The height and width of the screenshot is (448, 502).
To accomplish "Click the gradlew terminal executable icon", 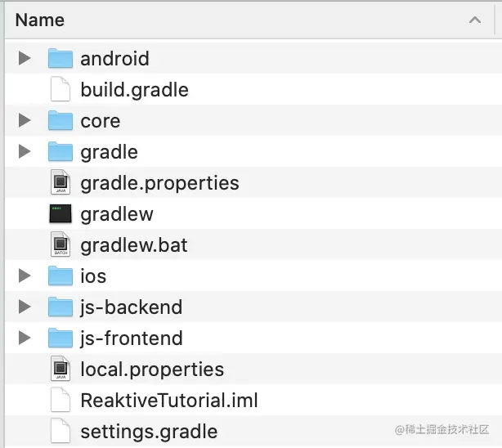I will coord(61,213).
